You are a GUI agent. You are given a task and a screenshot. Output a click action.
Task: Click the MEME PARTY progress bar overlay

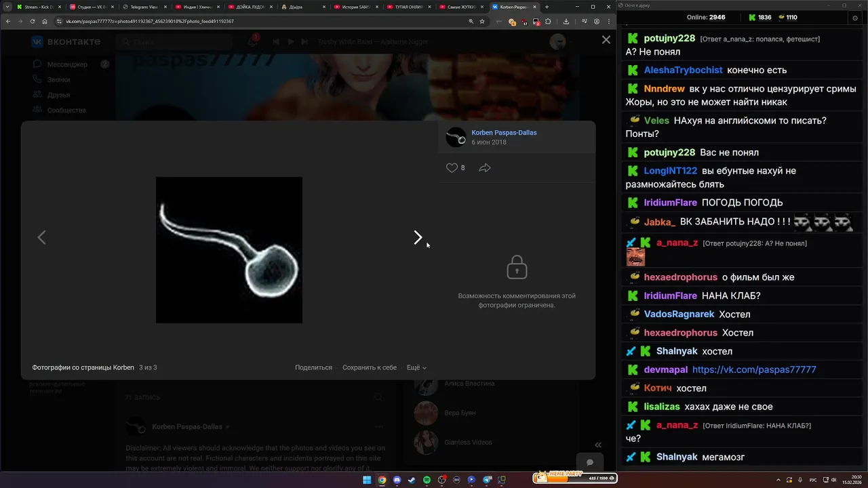[x=574, y=478]
